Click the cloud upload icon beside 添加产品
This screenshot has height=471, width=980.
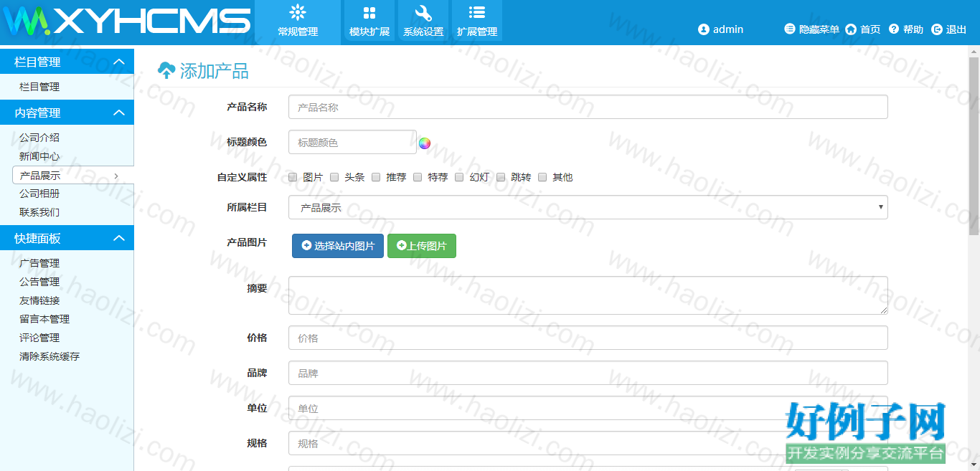pyautogui.click(x=166, y=70)
